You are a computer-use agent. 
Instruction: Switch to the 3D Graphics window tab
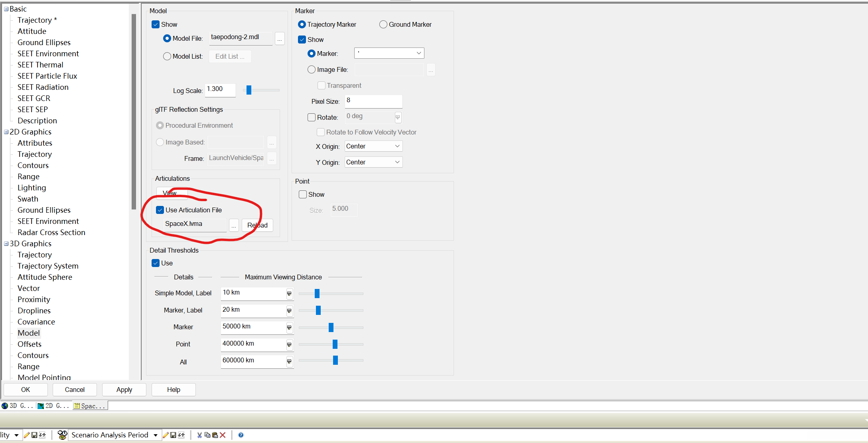[18, 406]
